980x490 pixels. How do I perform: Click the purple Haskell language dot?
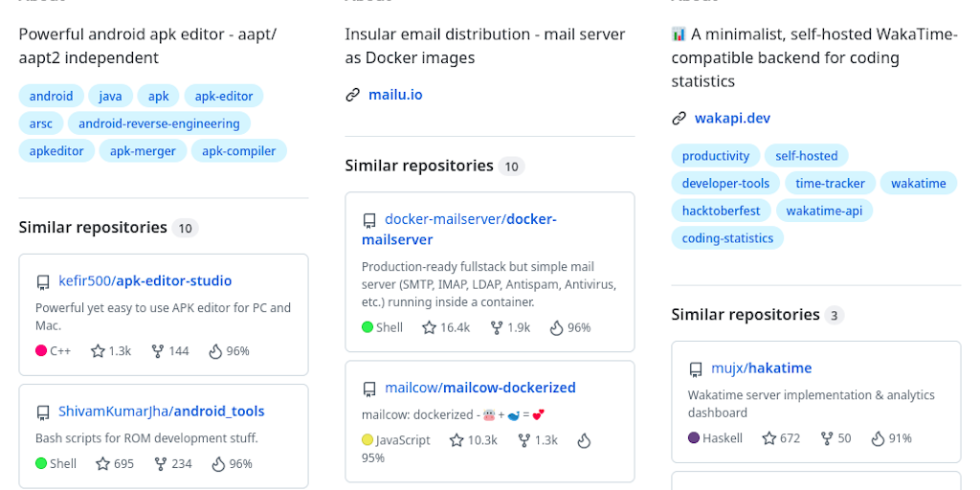click(694, 438)
